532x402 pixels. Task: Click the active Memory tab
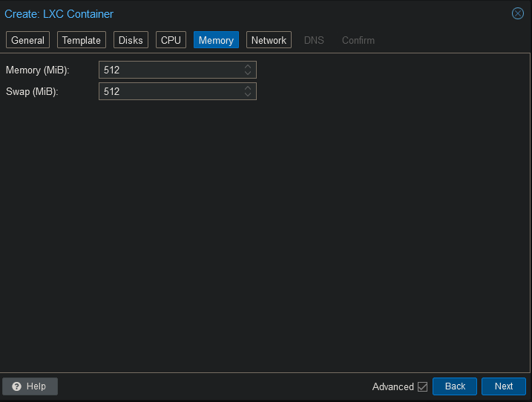tap(216, 40)
